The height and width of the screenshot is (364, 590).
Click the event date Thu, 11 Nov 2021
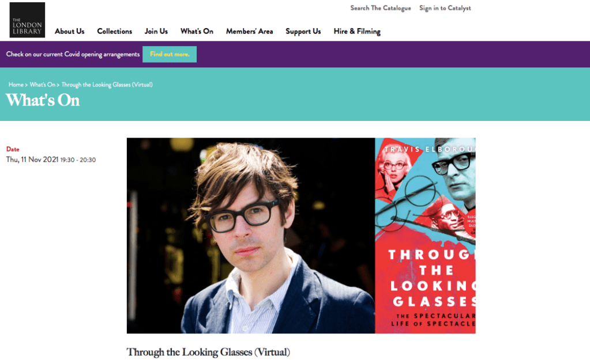pos(32,160)
